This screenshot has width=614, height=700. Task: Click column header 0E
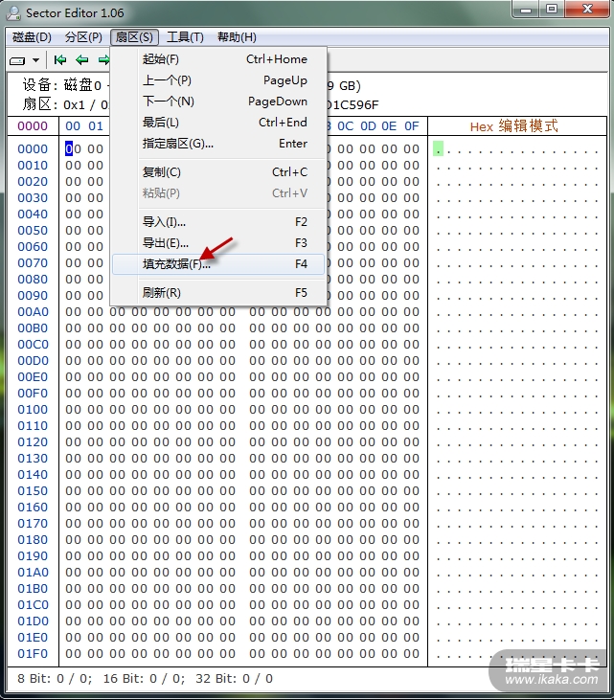(389, 126)
